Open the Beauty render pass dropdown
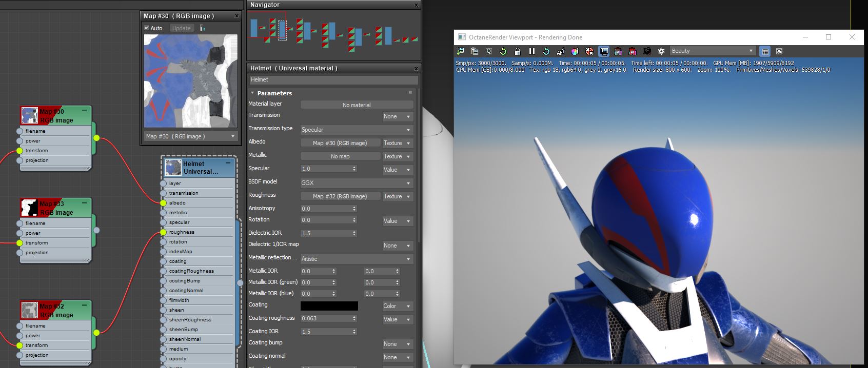Viewport: 868px width, 368px height. pos(713,51)
